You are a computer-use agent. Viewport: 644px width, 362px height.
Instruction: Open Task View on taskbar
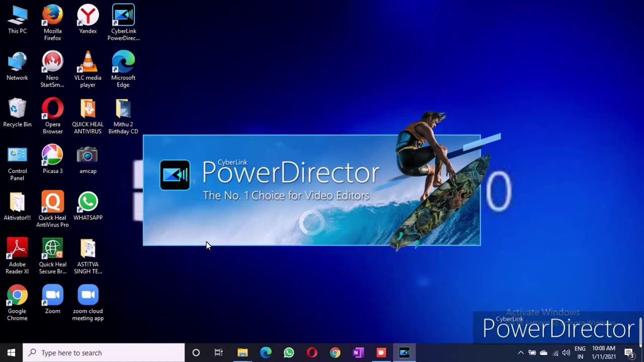point(219,352)
